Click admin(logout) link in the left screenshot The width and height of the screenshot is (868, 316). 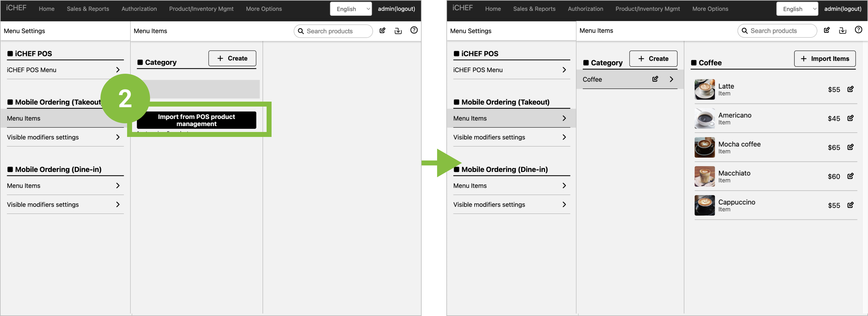coord(396,9)
